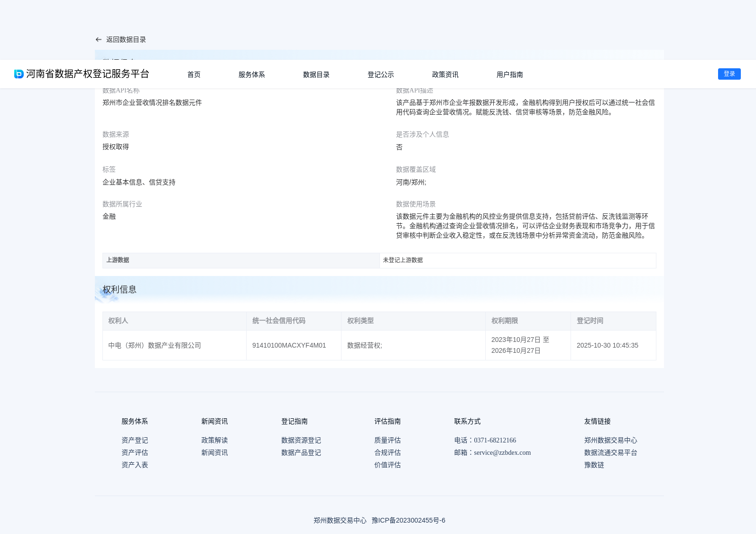Click the coverage value 河南/郑州;
Viewport: 756px width, 534px height.
click(x=411, y=183)
